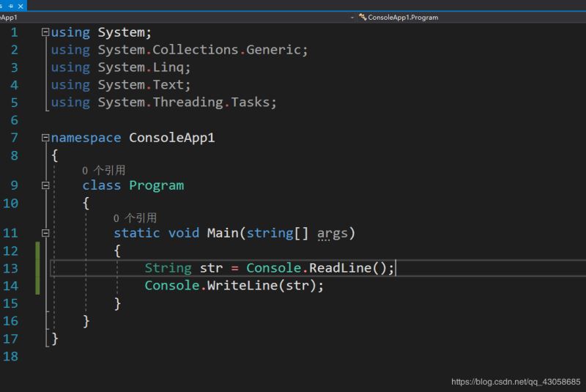
Task: Pin the open editor tab
Action: (x=11, y=7)
